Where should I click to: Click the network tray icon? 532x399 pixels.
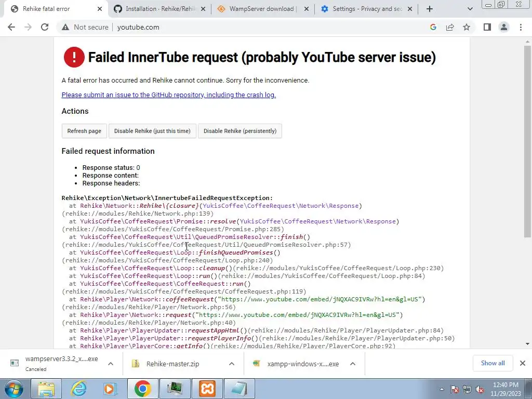click(467, 390)
